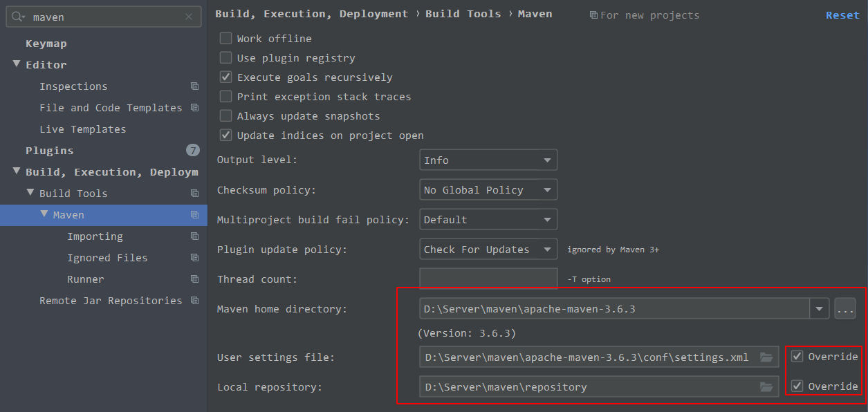868x412 pixels.
Task: Click the icon on the Maven row
Action: [194, 215]
